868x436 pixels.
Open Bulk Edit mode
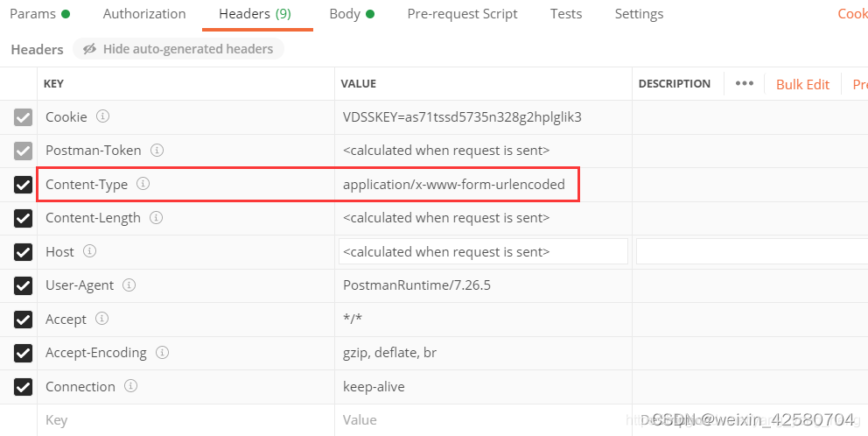pos(802,84)
